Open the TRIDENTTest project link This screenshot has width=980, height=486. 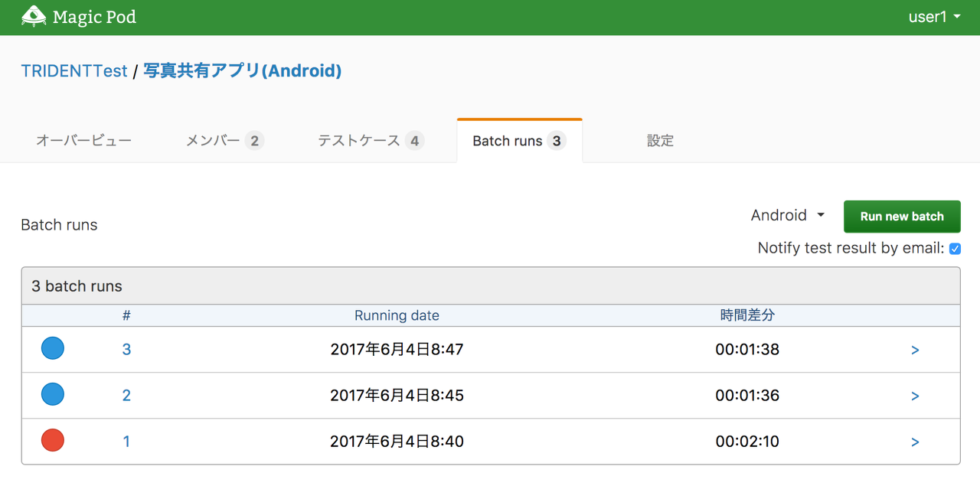coord(73,70)
